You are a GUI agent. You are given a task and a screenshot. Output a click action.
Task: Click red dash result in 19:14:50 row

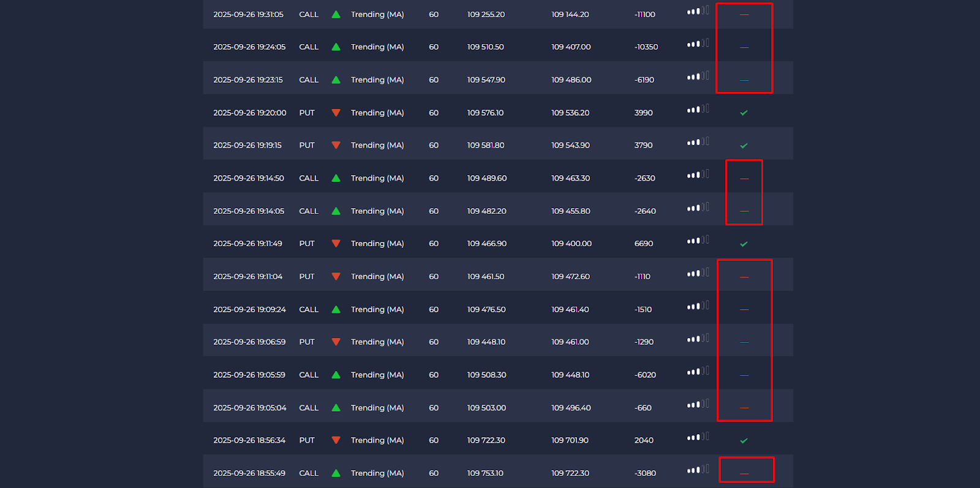pyautogui.click(x=744, y=179)
